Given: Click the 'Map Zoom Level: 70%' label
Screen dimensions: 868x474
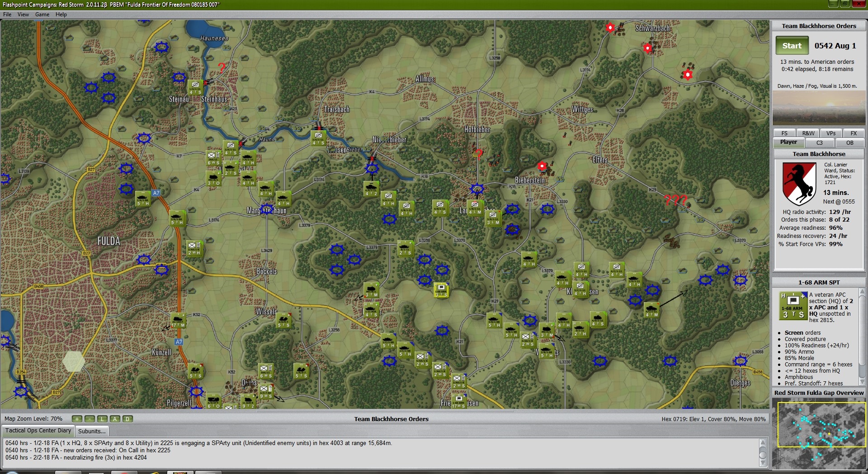Looking at the screenshot, I should 33,419.
